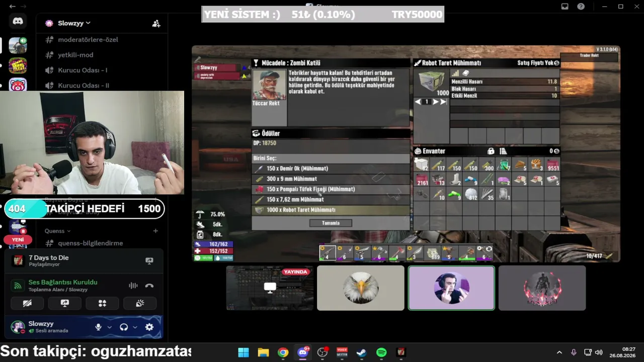This screenshot has height=362, width=644.
Task: Set item quantity to maximum
Action: point(443,102)
